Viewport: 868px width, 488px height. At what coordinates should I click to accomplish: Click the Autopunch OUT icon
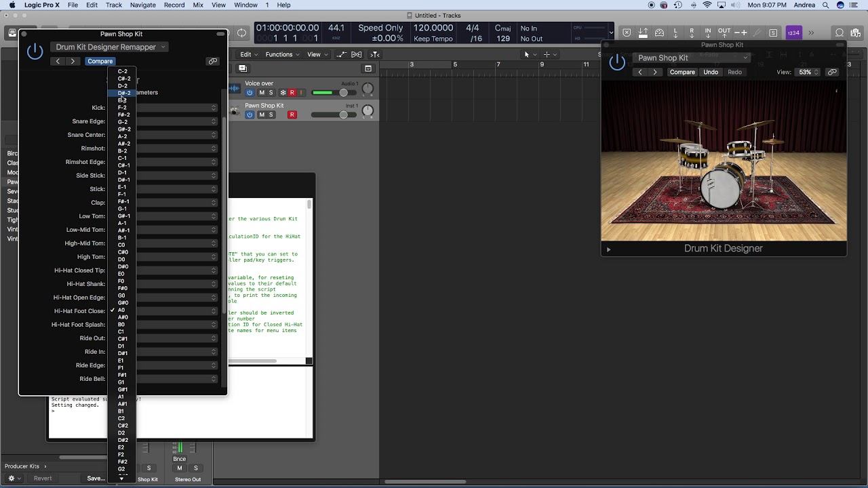coord(724,33)
